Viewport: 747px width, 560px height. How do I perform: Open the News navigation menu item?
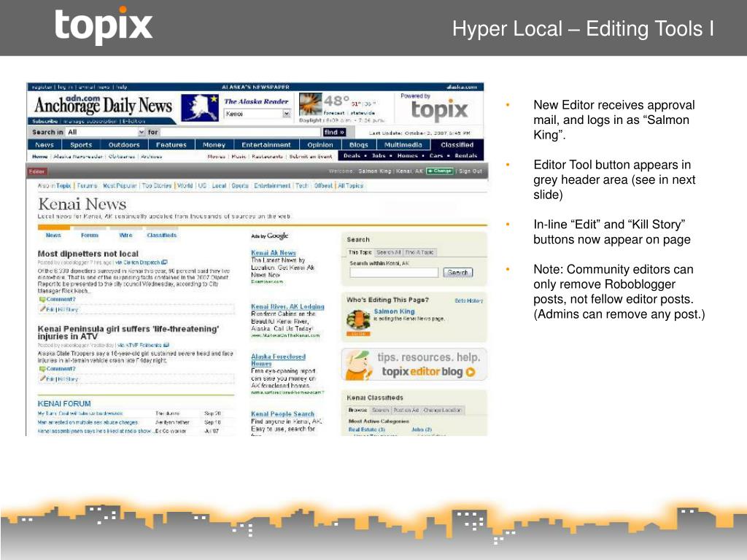coord(44,145)
